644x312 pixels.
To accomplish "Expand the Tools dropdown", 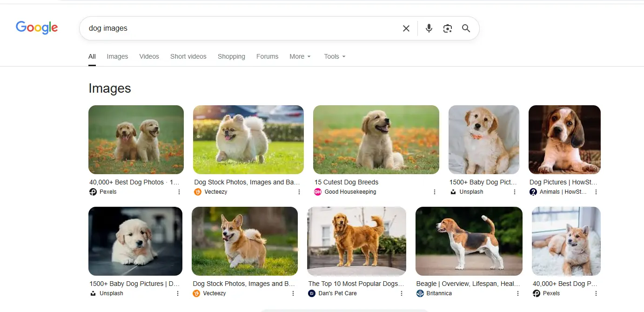I will pos(335,56).
